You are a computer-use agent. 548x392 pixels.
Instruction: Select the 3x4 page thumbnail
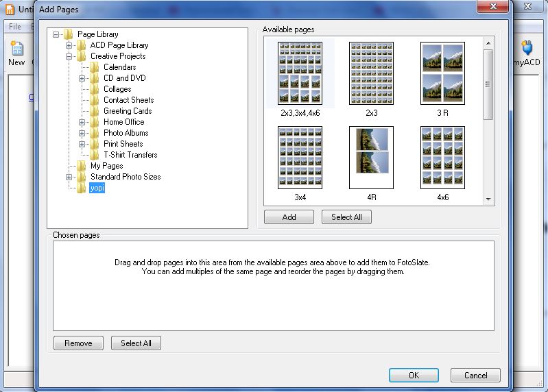tap(300, 158)
